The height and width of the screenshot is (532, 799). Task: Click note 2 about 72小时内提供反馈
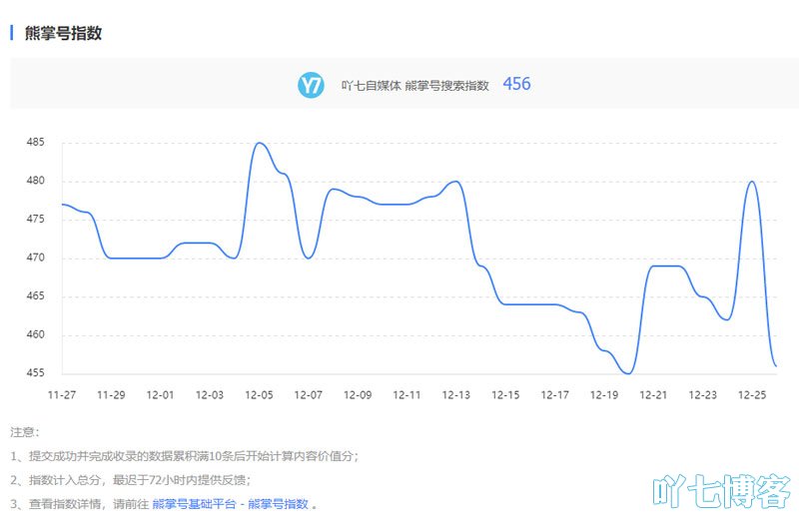tap(131, 480)
